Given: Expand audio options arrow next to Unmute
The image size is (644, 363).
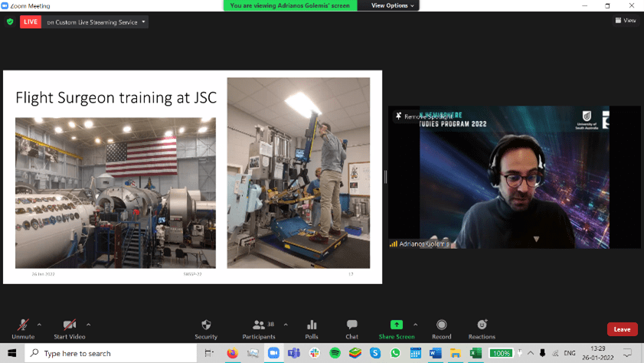Looking at the screenshot, I should tap(39, 325).
